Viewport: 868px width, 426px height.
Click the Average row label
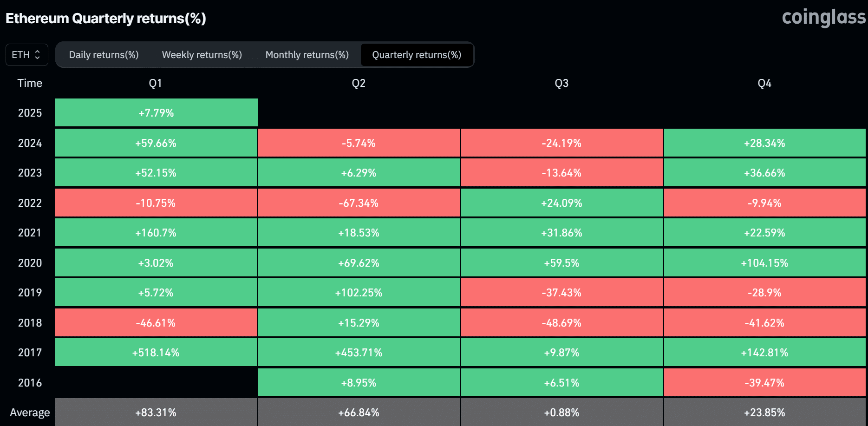click(30, 413)
